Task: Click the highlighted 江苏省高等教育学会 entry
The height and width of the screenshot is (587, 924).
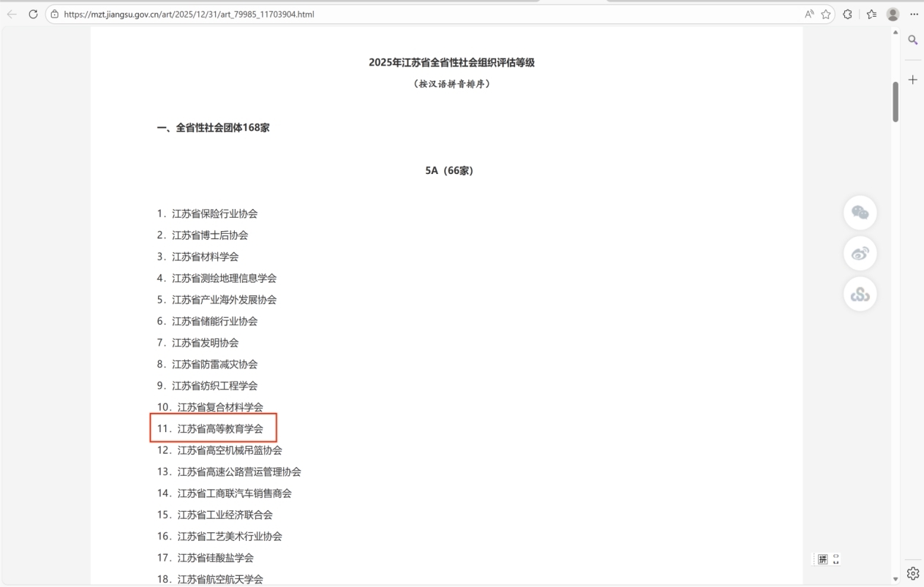Action: (219, 428)
